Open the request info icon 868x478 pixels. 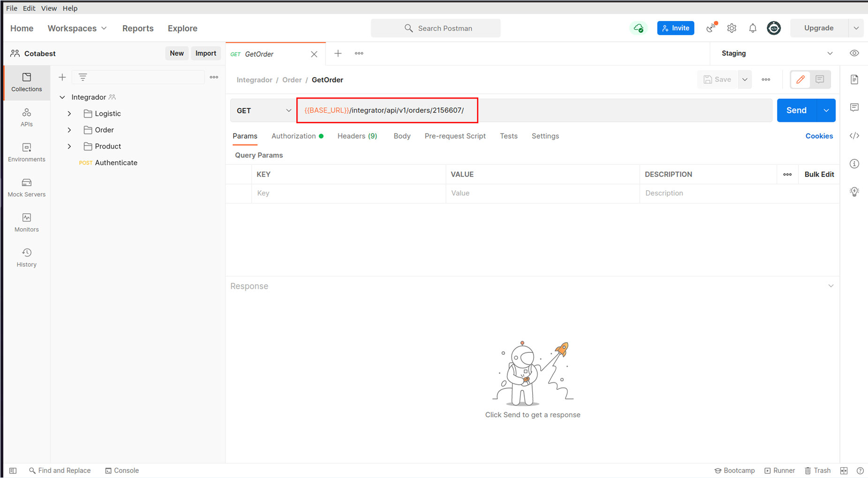coord(854,164)
